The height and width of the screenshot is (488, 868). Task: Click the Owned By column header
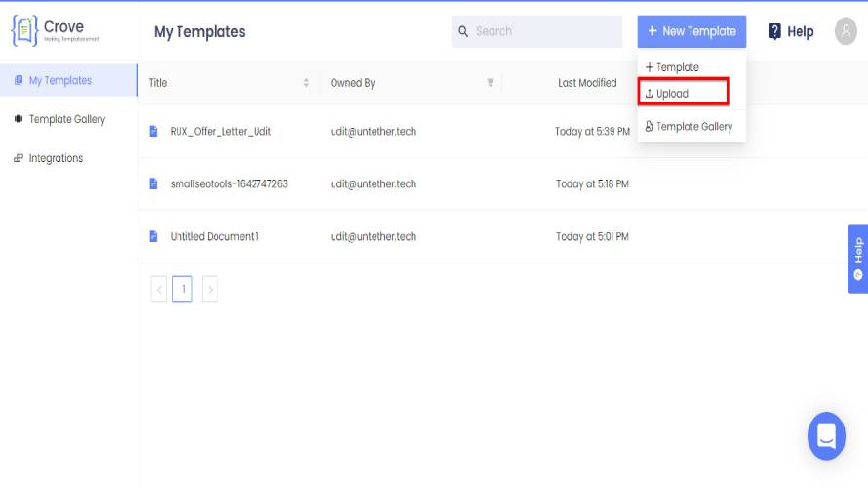353,83
